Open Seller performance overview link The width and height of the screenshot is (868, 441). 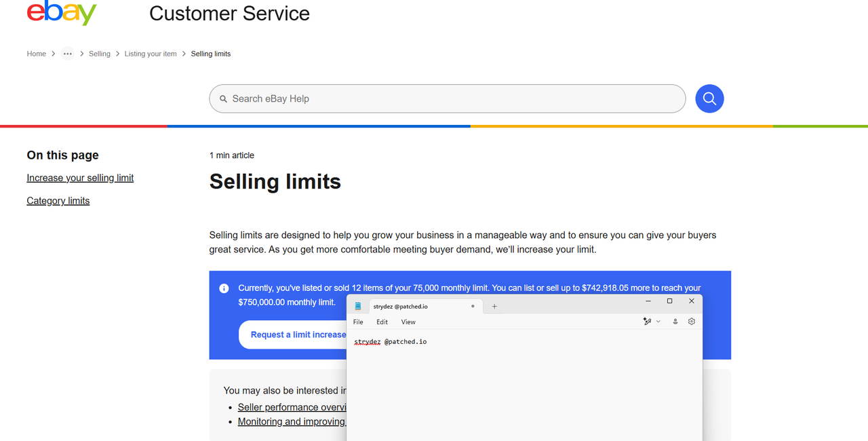[292, 407]
